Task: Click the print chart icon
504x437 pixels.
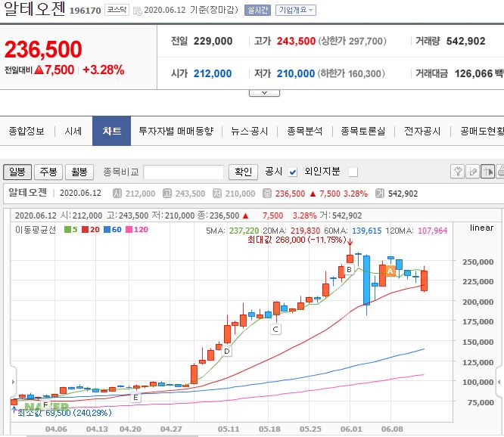Action: pos(500,172)
